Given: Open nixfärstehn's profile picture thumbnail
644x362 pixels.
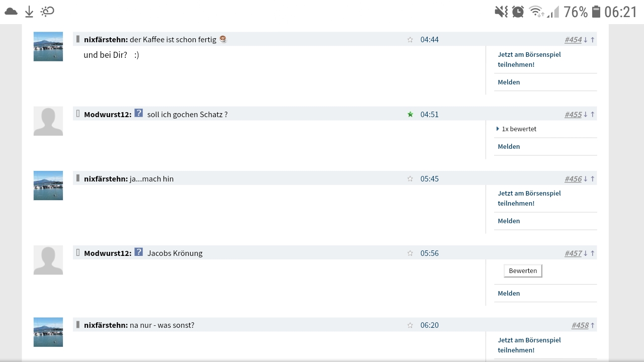Looking at the screenshot, I should [48, 46].
